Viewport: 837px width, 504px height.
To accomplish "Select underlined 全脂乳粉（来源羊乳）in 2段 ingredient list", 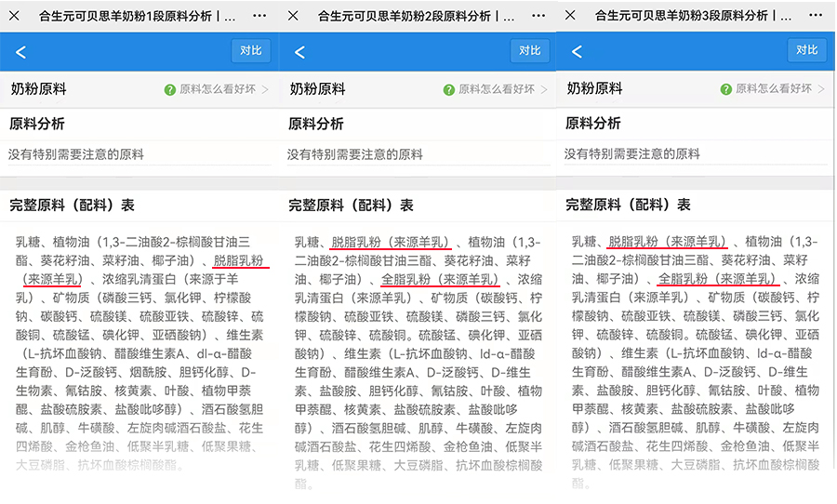I will pos(440,278).
